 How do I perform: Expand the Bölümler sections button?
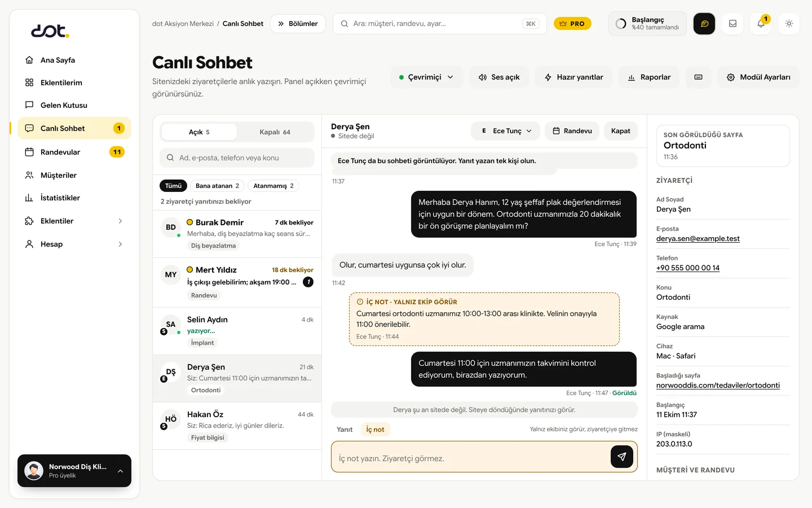tap(298, 24)
